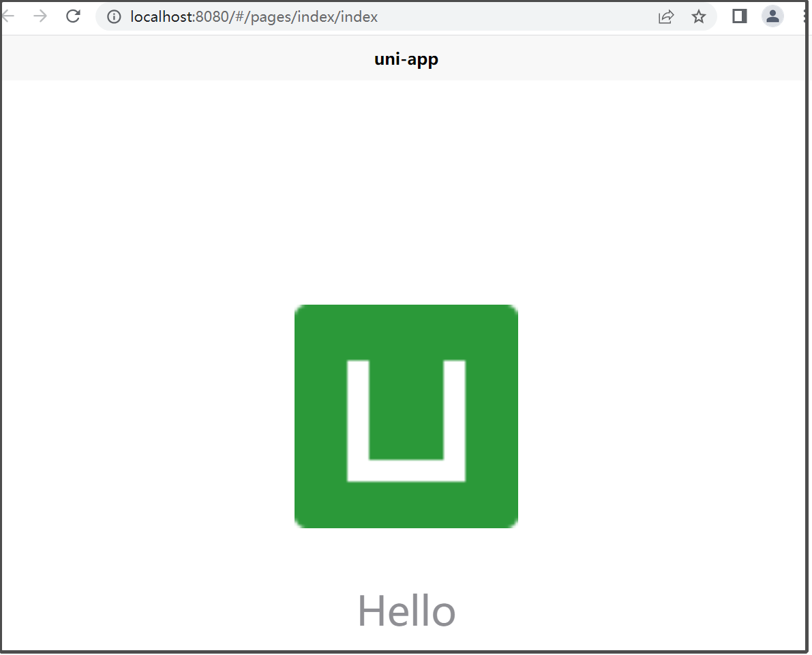Click the uni-app page title
This screenshot has height=655, width=812.
(x=406, y=59)
